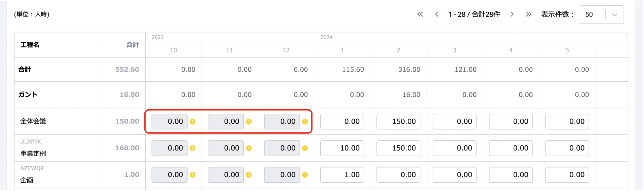Go to previous page arrow
The width and height of the screenshot is (644, 191).
[437, 14]
